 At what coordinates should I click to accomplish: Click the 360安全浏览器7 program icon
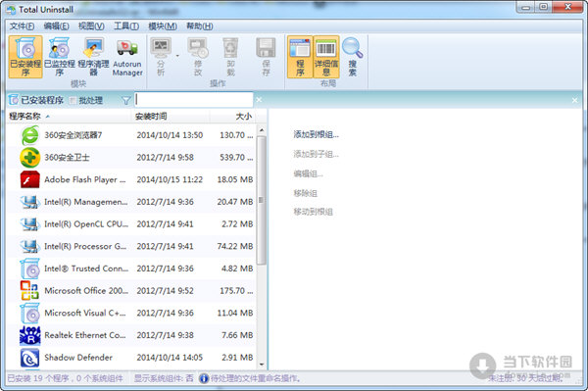[x=30, y=135]
